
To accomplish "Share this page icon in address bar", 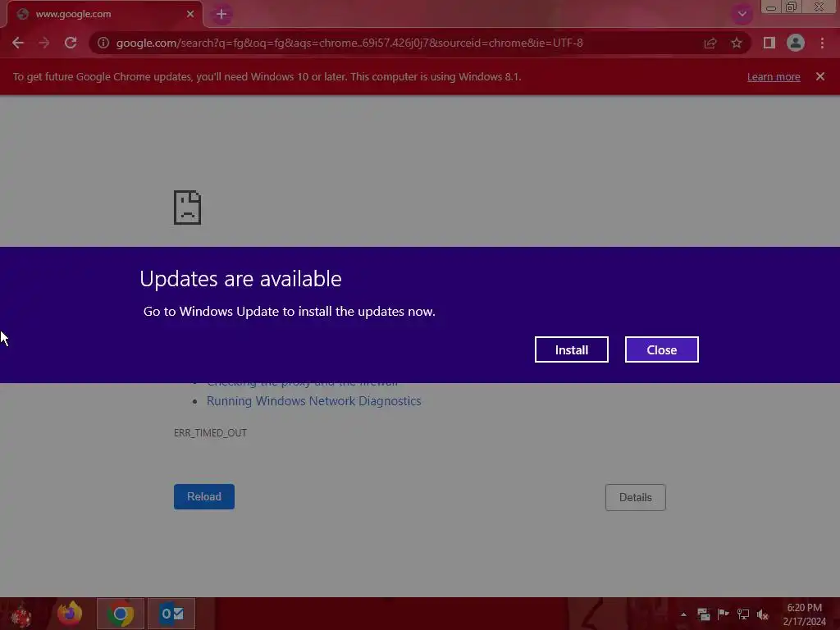I will pos(710,43).
